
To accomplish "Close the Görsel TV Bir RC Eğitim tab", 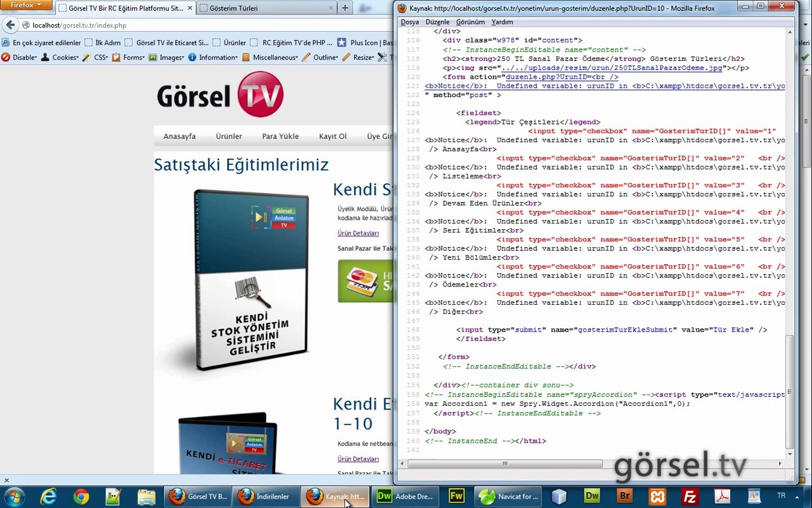I will (190, 8).
